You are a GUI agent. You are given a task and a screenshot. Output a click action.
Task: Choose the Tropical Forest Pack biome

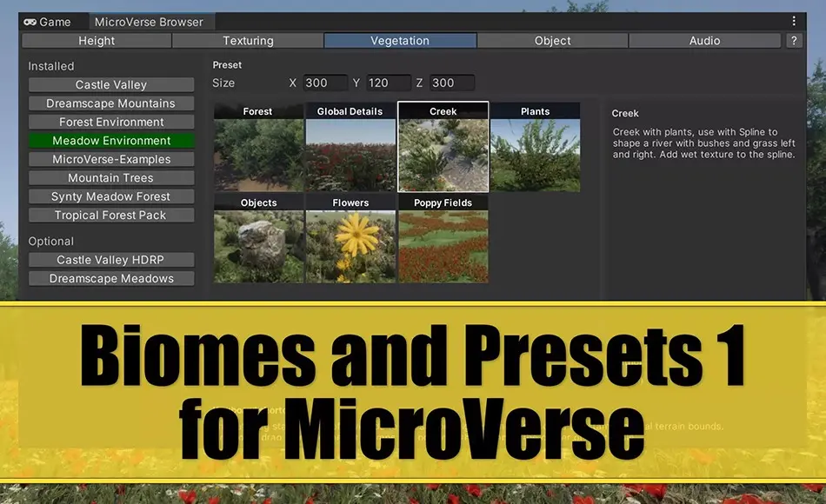(111, 215)
